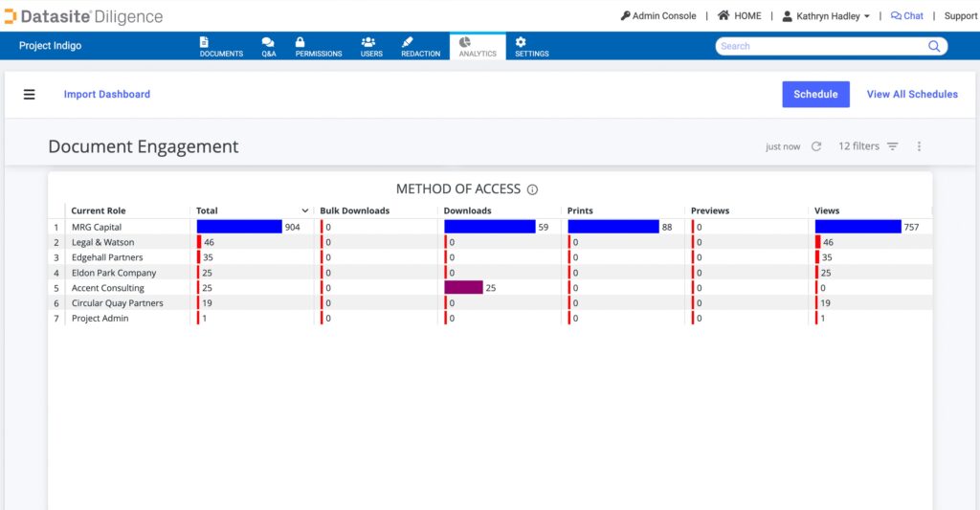Click the Circular Quay Partners Views value 19
Screen dimensions: 980x510
tap(826, 303)
